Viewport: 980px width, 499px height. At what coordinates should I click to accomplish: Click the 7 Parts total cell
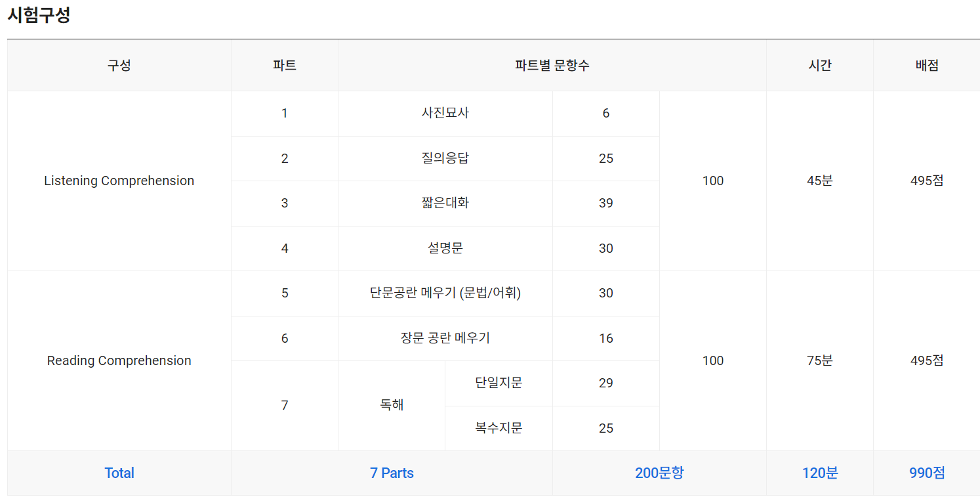[x=392, y=473]
